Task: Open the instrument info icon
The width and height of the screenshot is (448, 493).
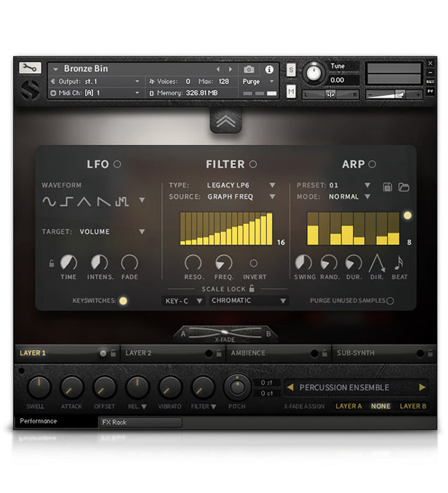Action: [268, 70]
